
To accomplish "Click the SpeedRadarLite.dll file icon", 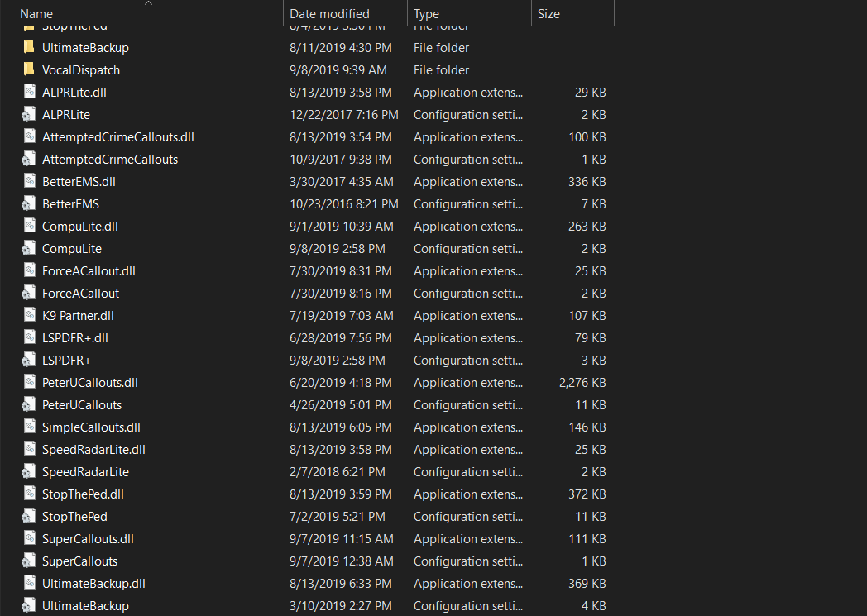I will tap(29, 449).
